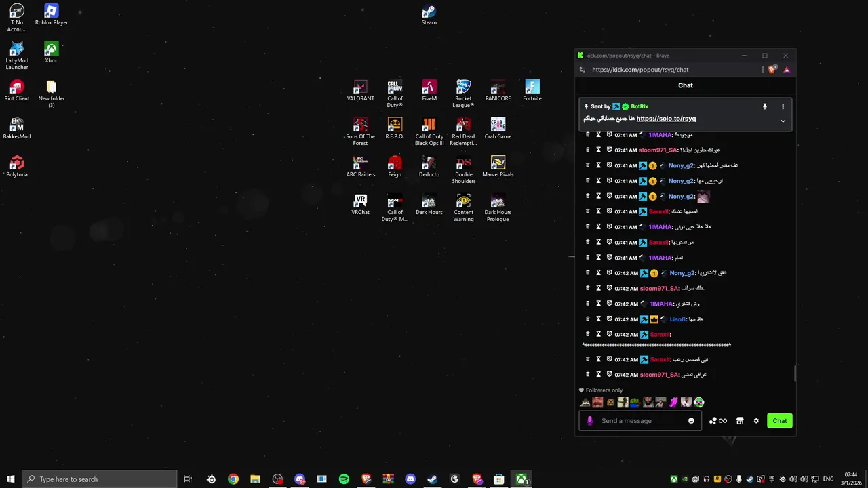Image resolution: width=868 pixels, height=488 pixels.
Task: Select the Riot Client desktop icon
Action: (x=17, y=91)
